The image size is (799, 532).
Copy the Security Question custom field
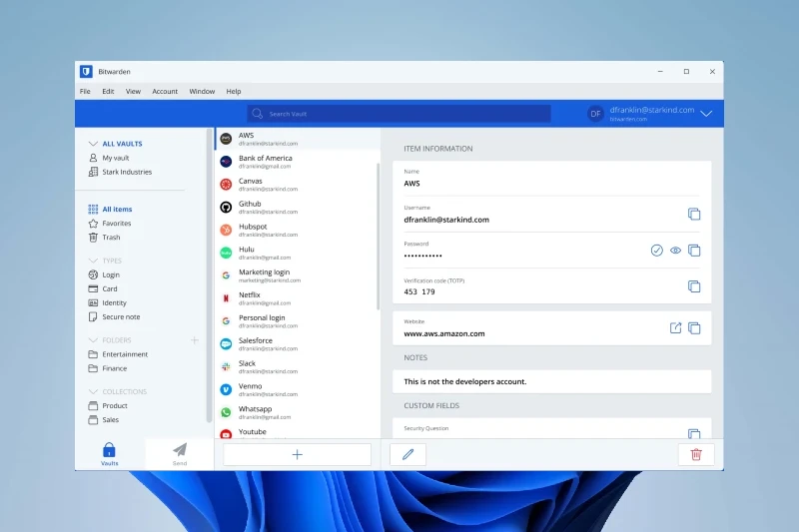[694, 434]
